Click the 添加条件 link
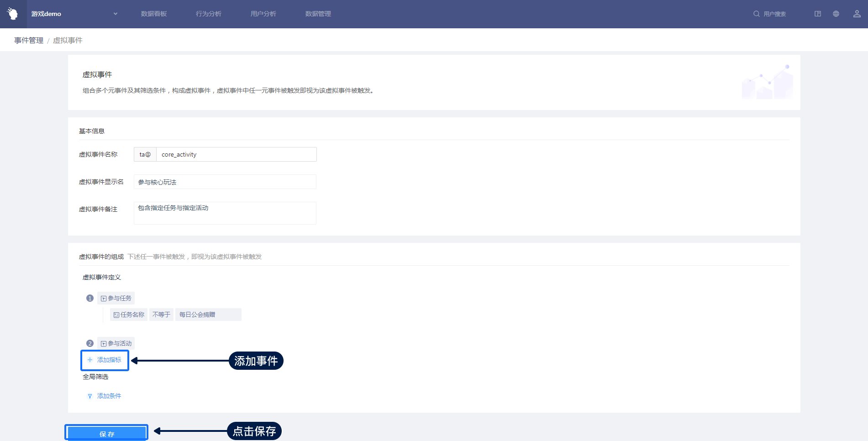 point(109,396)
